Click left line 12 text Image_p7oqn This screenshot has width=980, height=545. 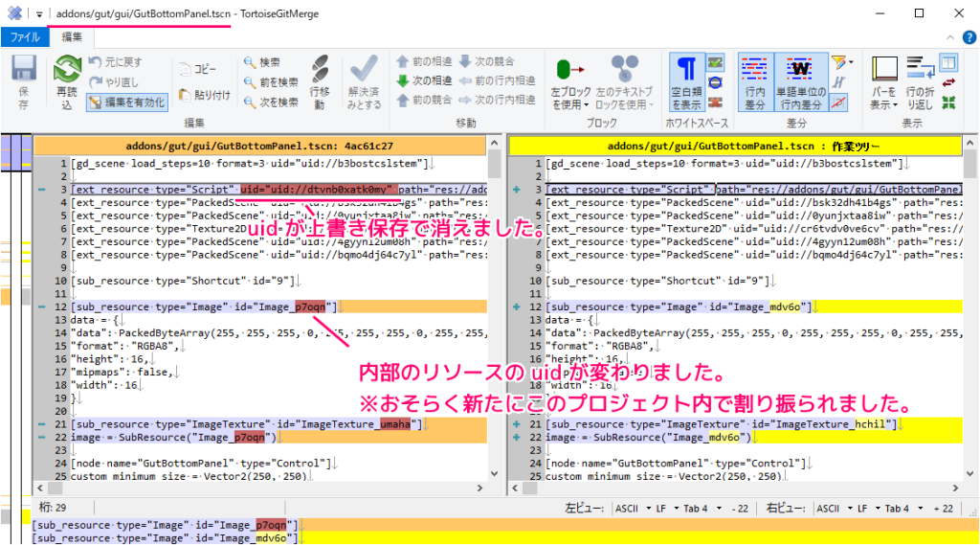(293, 307)
